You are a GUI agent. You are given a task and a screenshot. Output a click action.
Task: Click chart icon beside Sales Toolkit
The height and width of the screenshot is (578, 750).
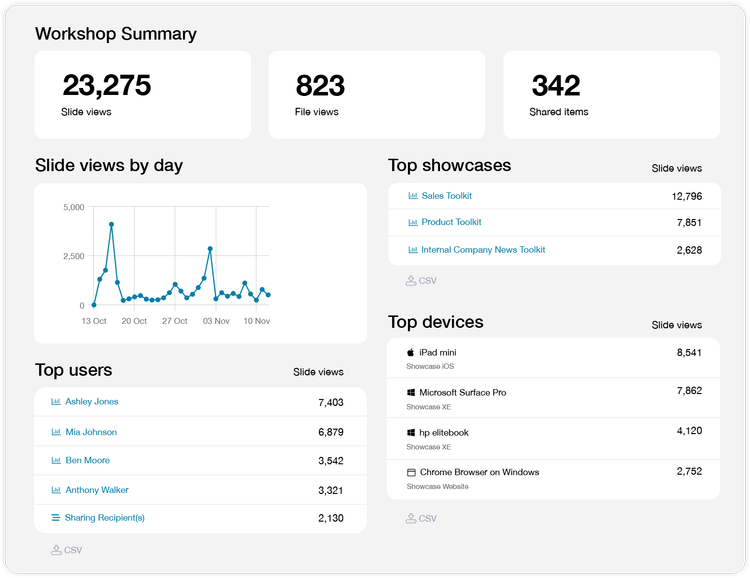pos(413,196)
